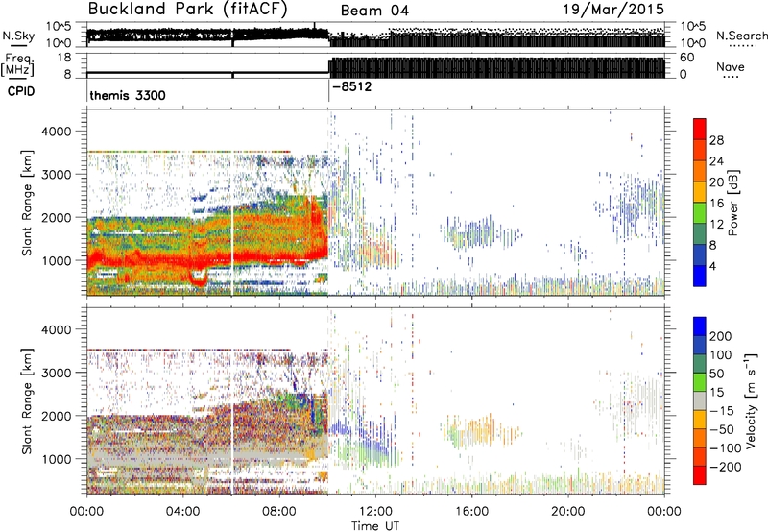Click Slant Range label of velocity panel

(27, 400)
